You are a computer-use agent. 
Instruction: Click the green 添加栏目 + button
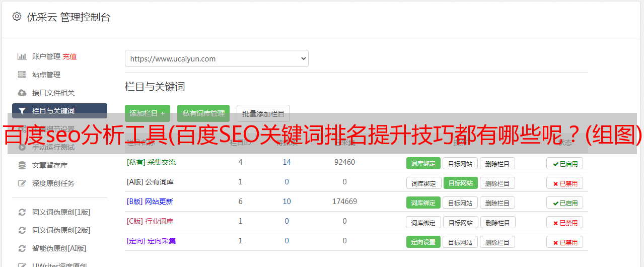point(148,113)
